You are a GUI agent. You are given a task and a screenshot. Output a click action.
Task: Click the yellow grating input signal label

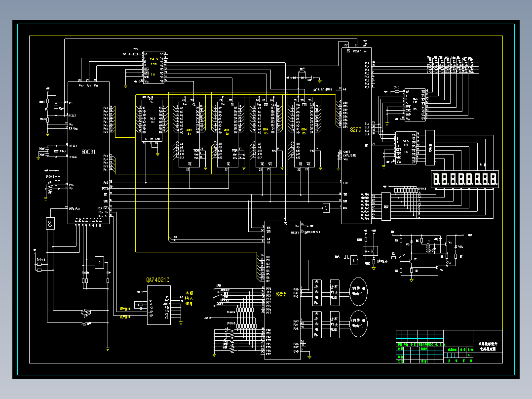[189, 298]
